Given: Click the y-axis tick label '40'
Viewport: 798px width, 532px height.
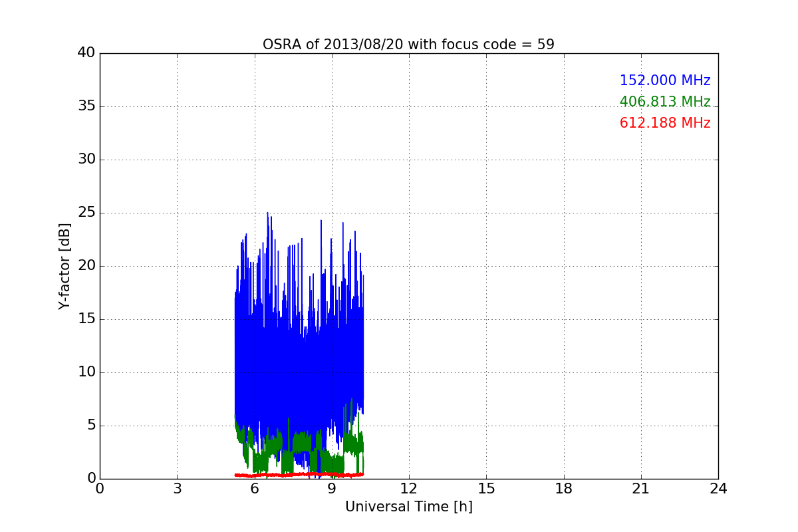Looking at the screenshot, I should (x=86, y=53).
